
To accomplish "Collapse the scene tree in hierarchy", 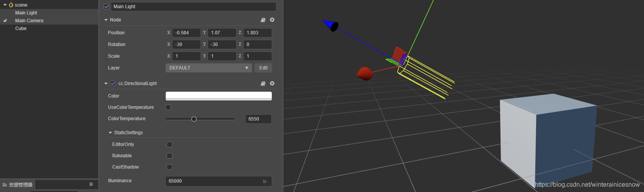I will click(5, 5).
